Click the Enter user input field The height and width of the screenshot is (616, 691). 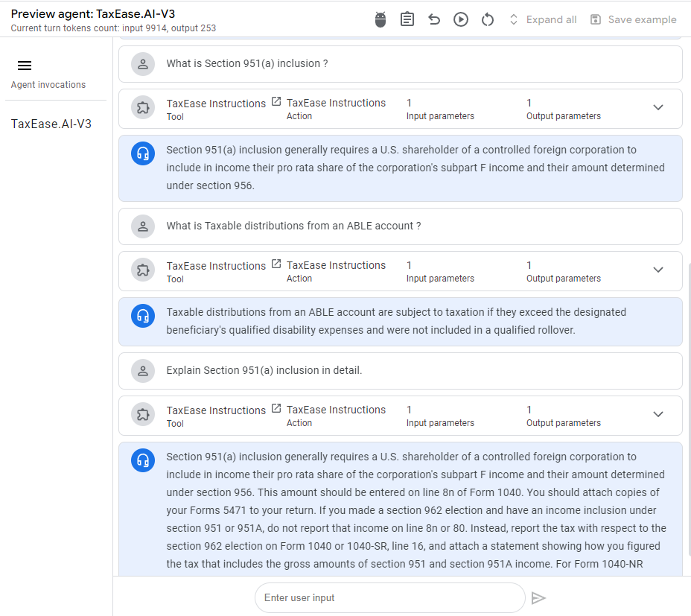pyautogui.click(x=390, y=598)
